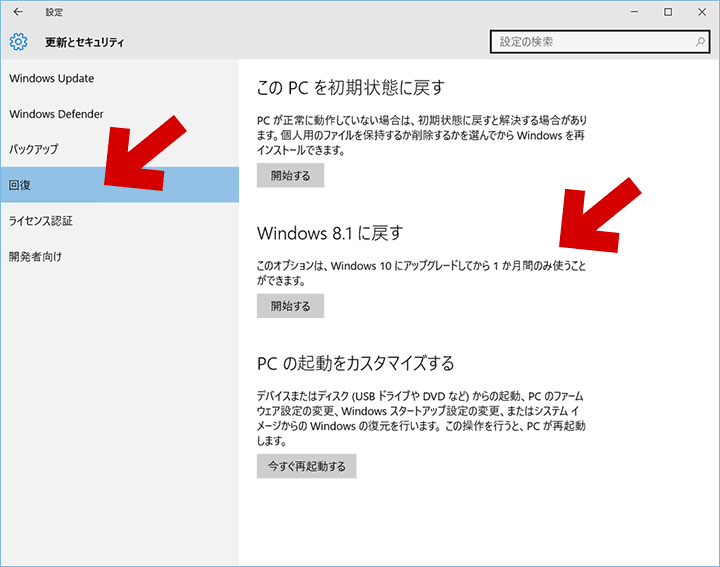The image size is (720, 567).
Task: Close the settings window
Action: pos(702,12)
